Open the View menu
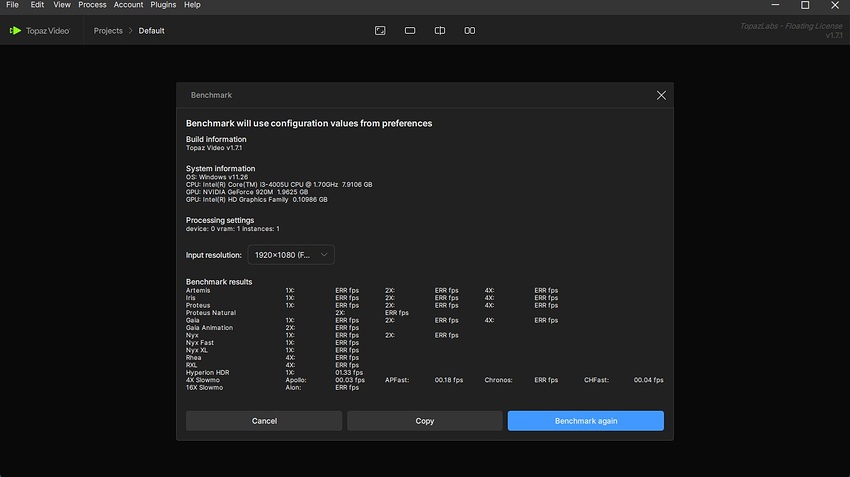 pyautogui.click(x=62, y=5)
